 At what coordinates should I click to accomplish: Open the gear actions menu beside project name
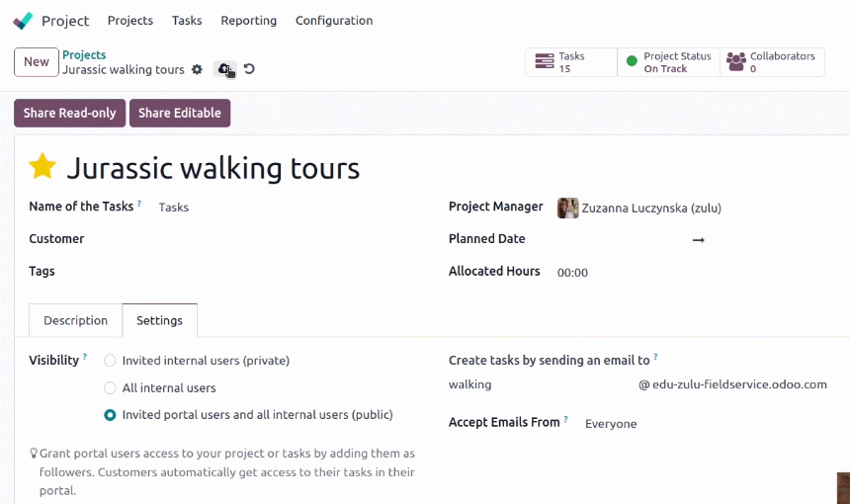click(x=197, y=69)
